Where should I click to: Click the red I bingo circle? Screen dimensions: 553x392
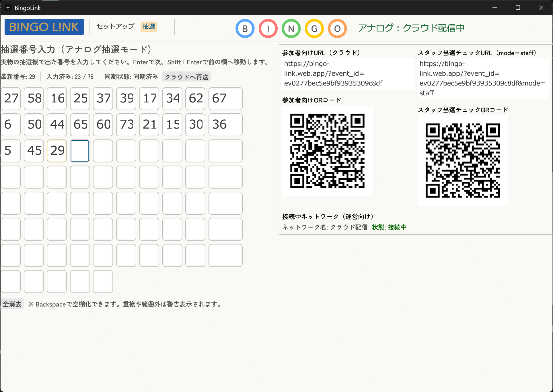click(268, 28)
